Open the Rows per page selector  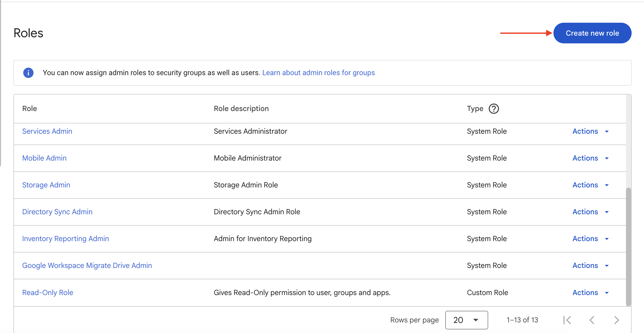[x=466, y=320]
